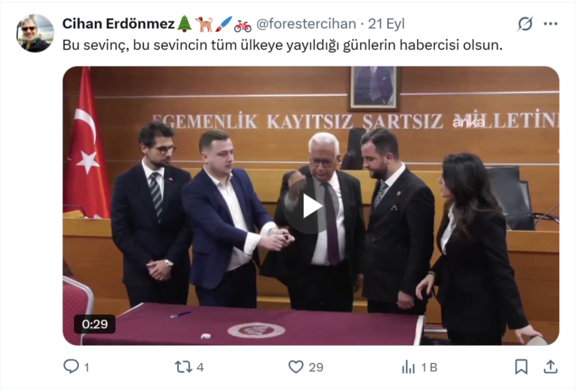This screenshot has width=578, height=392.
Task: Open Cihan Erdönmez profile picture
Action: click(x=36, y=33)
